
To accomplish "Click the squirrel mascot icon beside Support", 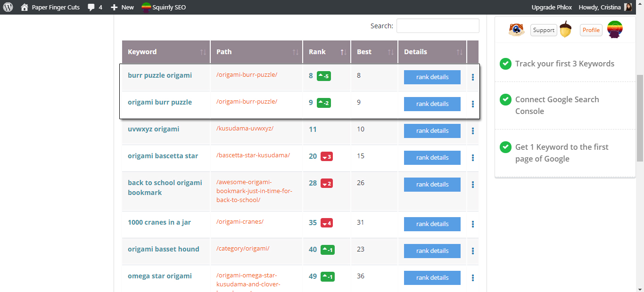I will [x=517, y=30].
